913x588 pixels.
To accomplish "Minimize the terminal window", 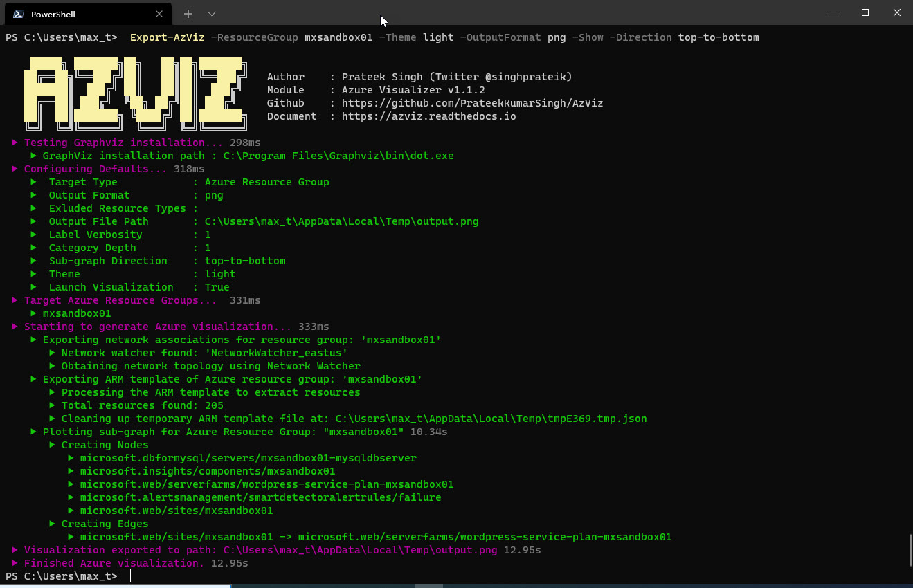I will click(833, 12).
